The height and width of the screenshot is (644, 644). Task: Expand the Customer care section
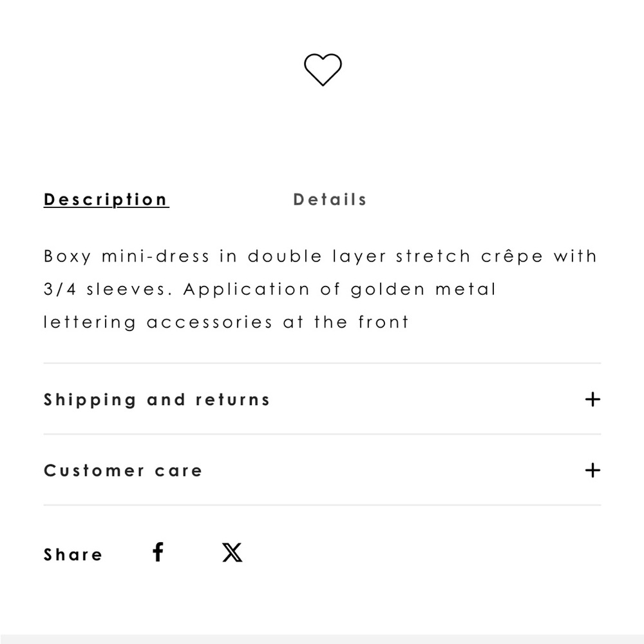(x=322, y=470)
